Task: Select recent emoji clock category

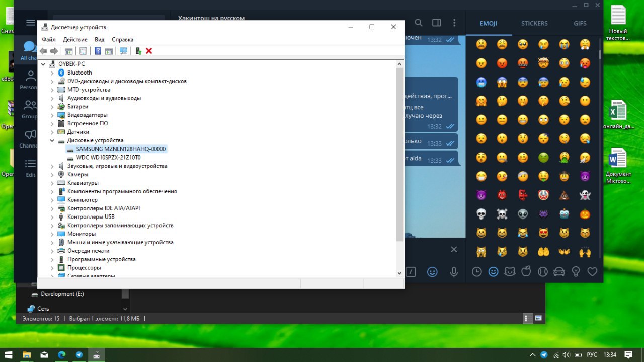Action: point(477,272)
